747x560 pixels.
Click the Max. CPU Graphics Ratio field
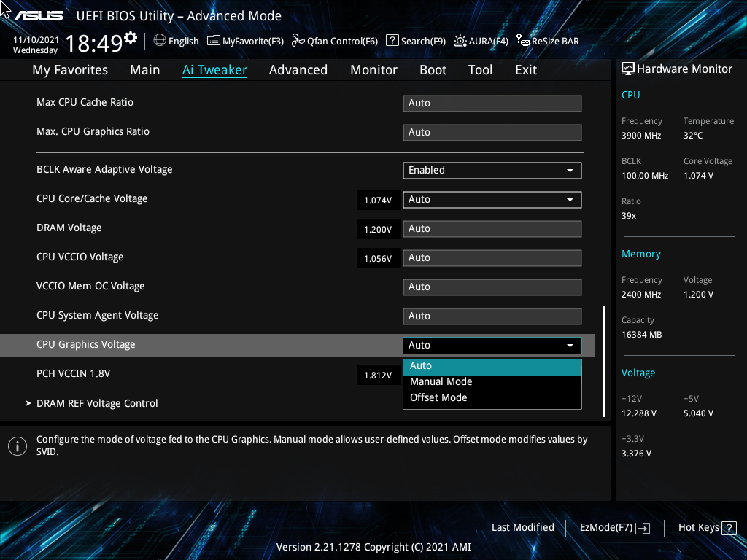point(492,133)
